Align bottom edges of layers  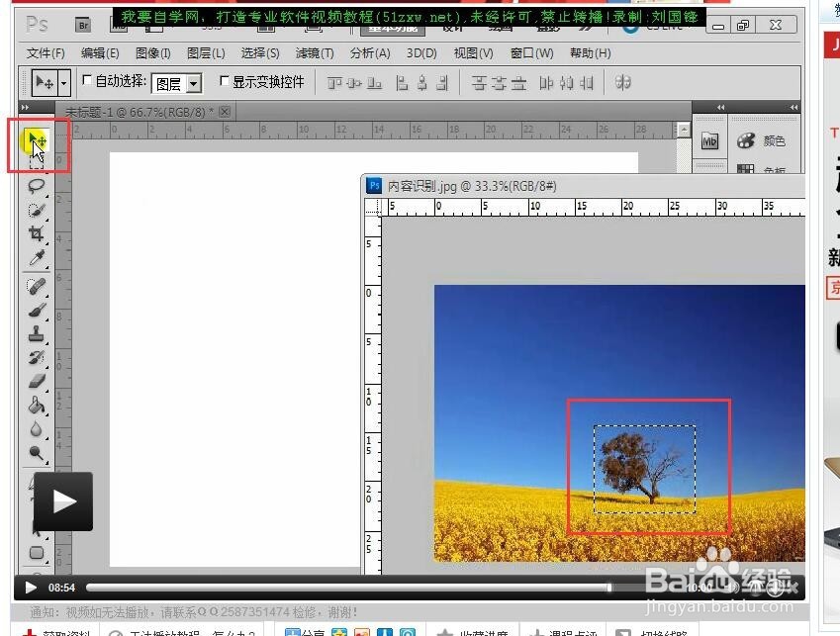(x=374, y=83)
